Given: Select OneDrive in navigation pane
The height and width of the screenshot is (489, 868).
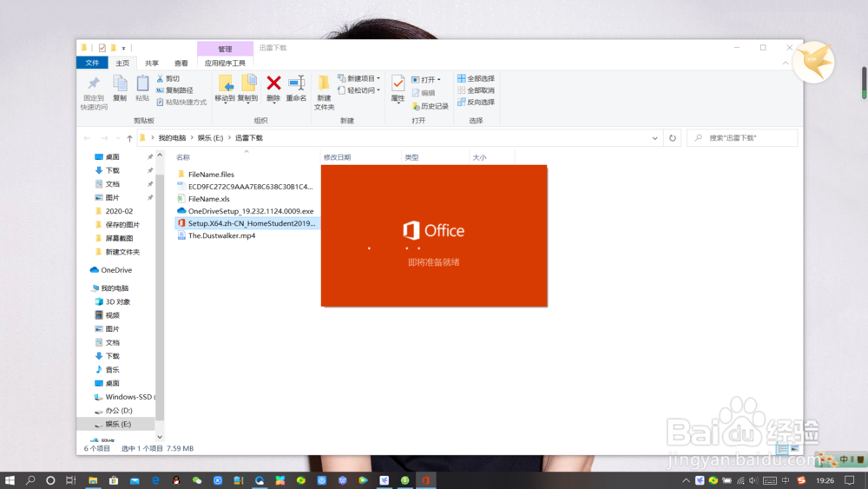Looking at the screenshot, I should (111, 270).
